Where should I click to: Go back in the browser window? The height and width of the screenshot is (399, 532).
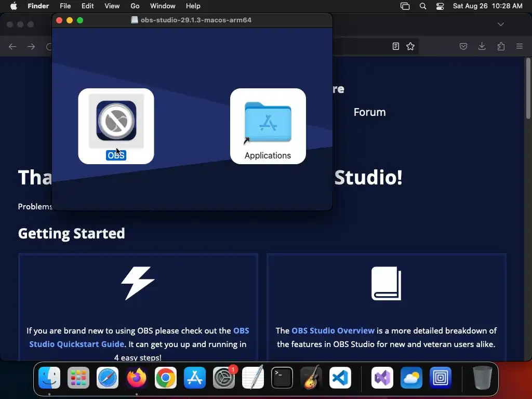[12, 46]
